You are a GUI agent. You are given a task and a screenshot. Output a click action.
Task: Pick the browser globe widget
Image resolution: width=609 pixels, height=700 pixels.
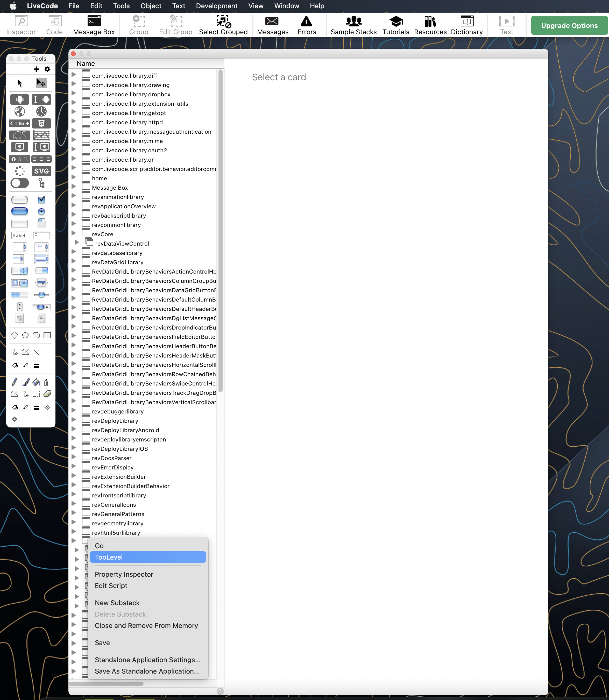coord(20,111)
